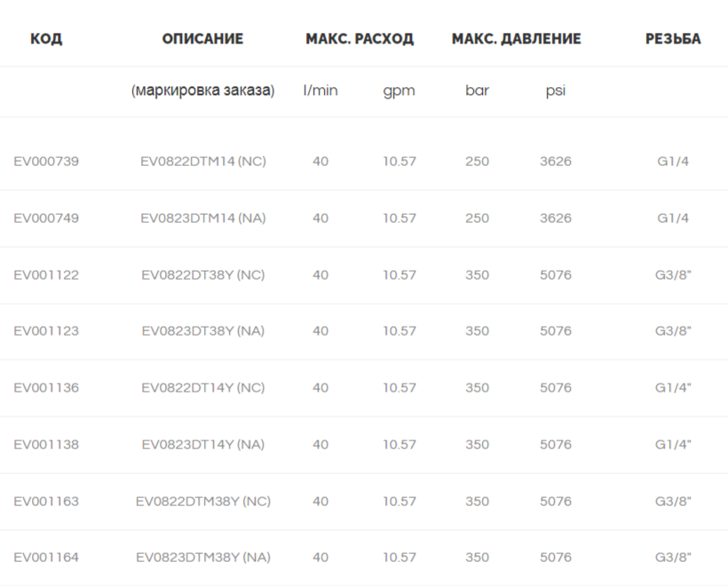Click description EV0823DTM38Y (NA)
728x586 pixels.
(x=203, y=558)
